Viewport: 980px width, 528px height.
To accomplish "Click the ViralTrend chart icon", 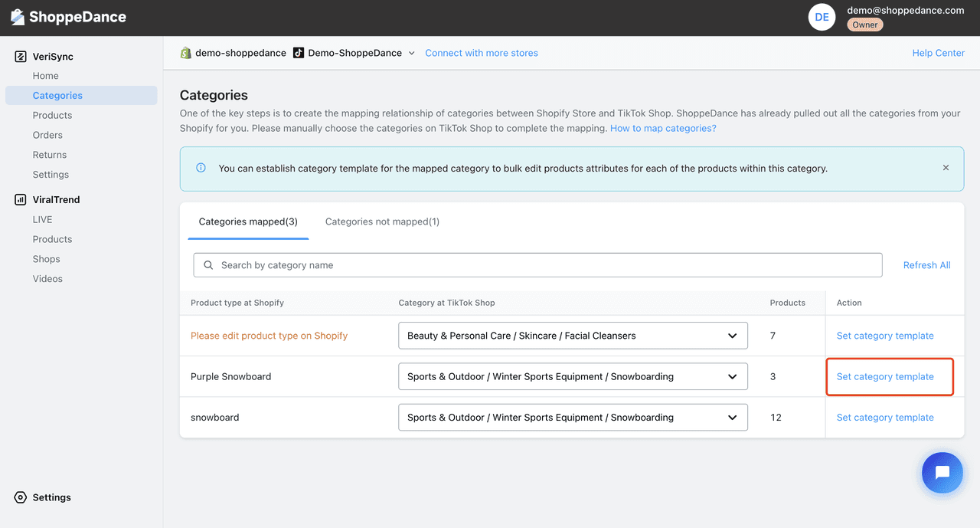I will [21, 199].
